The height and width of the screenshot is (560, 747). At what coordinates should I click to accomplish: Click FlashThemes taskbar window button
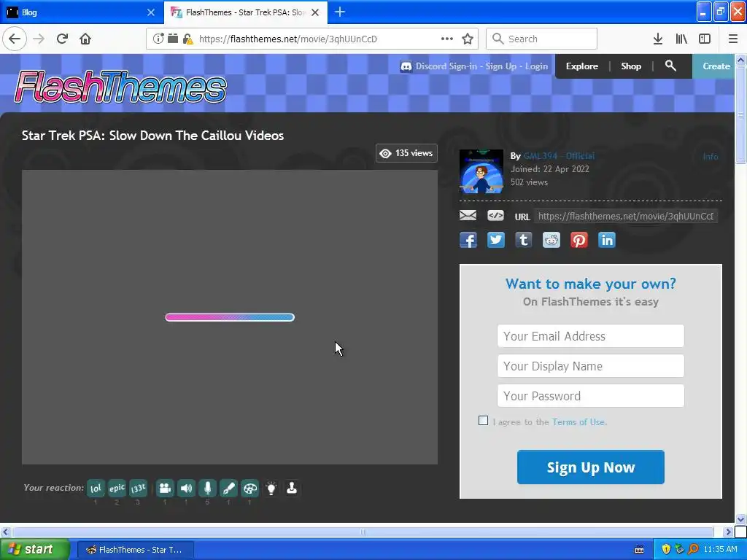pyautogui.click(x=135, y=550)
